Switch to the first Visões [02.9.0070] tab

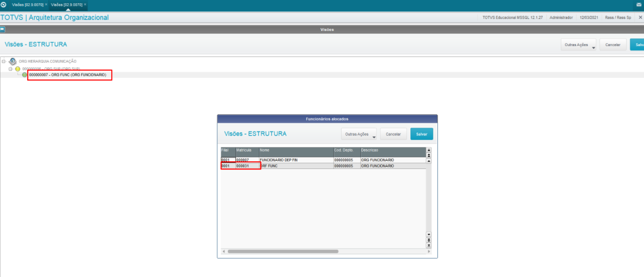tap(27, 4)
